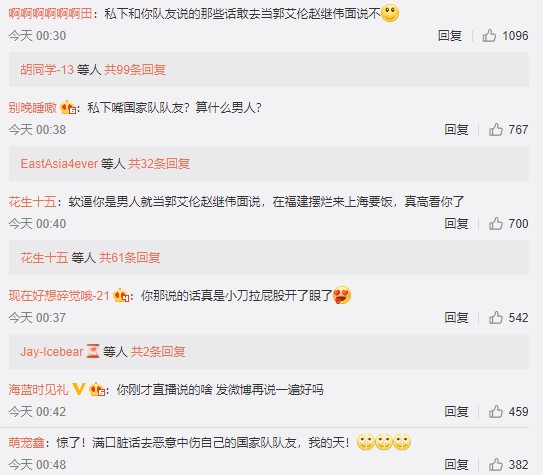Expand the 共61条回复 replies thread

tap(130, 258)
